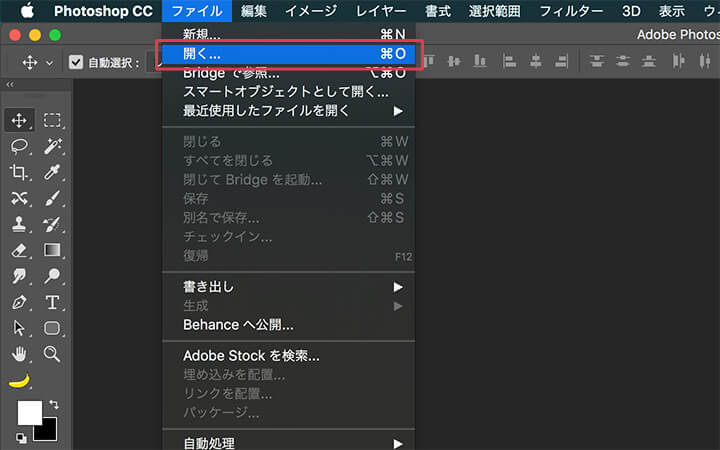
Task: Click distribute top edges in options bar
Action: point(596,61)
